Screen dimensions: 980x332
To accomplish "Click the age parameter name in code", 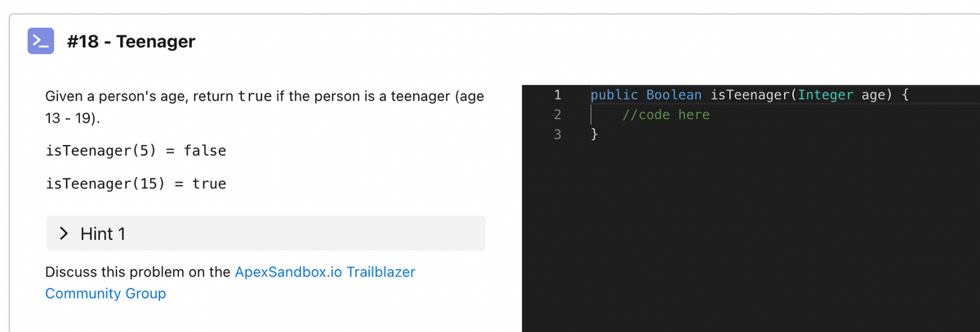I will [874, 95].
